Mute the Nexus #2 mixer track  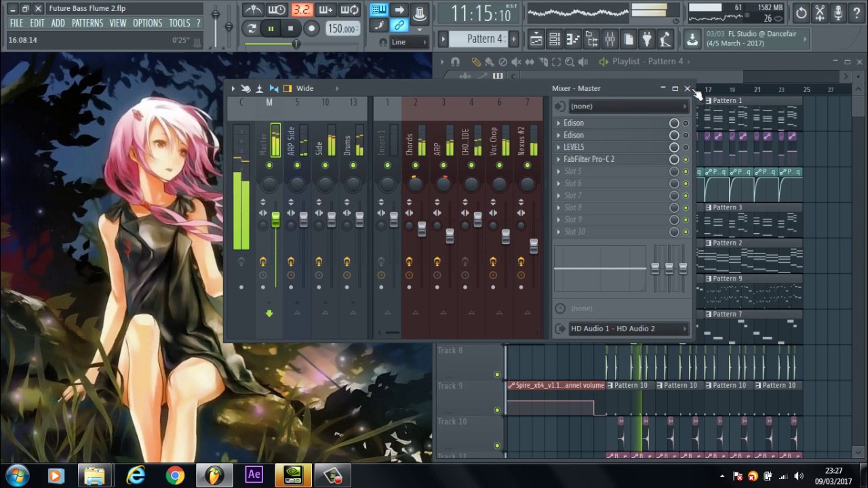[x=527, y=165]
